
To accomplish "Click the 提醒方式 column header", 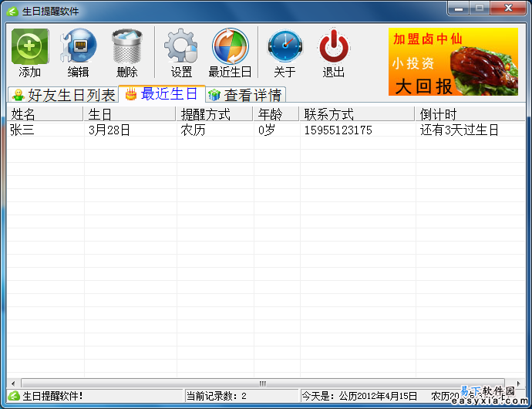I will coord(214,114).
